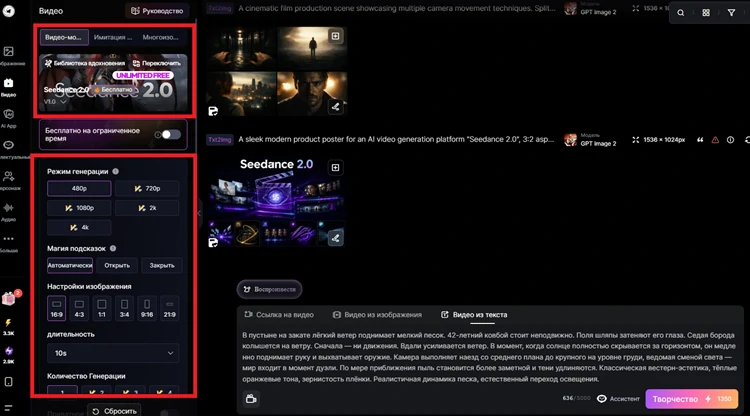This screenshot has height=416, width=750.
Task: Click the edit brush icon on Seedance poster thumbnail
Action: (x=336, y=238)
